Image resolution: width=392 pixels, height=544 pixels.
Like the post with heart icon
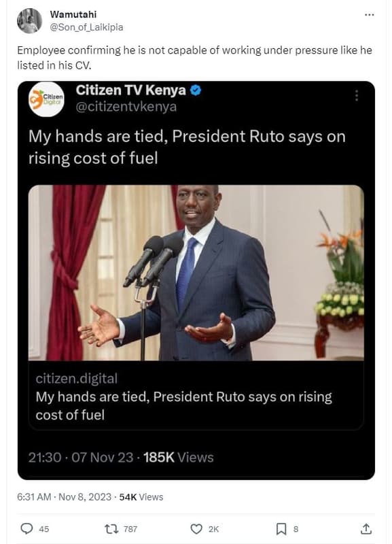click(x=196, y=529)
